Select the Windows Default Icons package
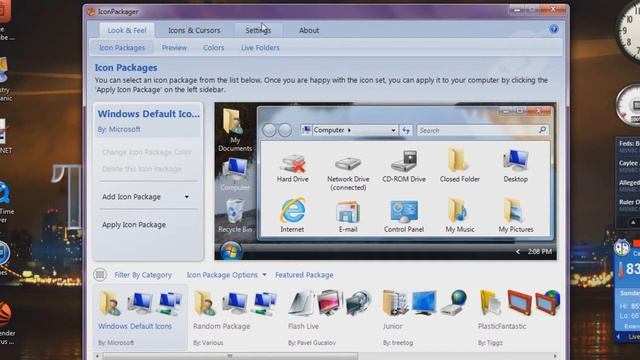This screenshot has width=640, height=360. [x=140, y=318]
